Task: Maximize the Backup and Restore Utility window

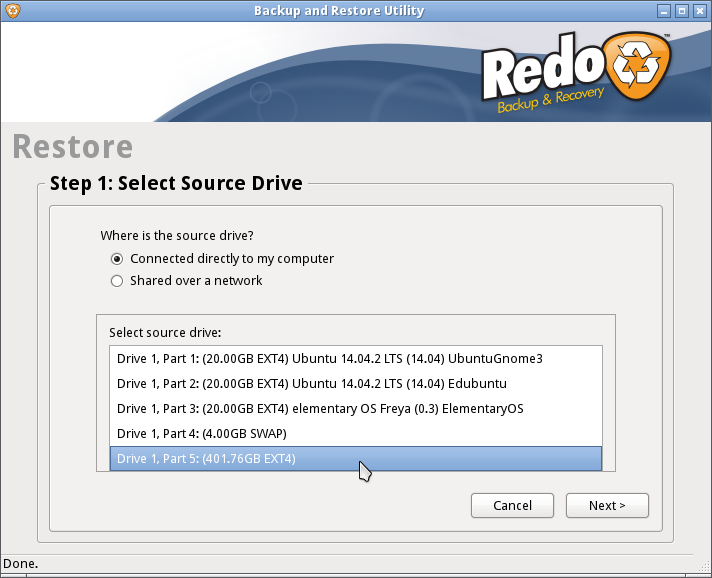Action: coord(682,11)
